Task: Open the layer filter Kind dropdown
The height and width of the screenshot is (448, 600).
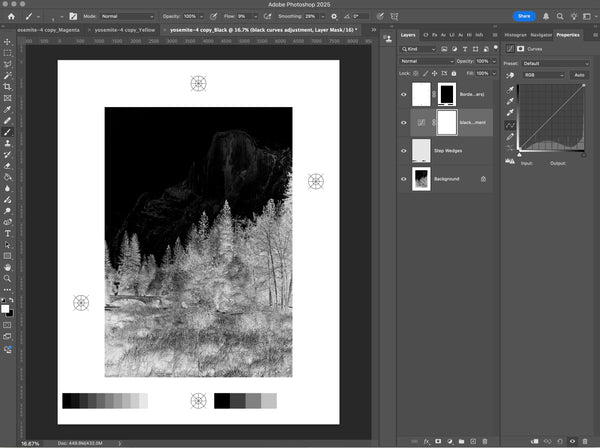Action: pos(418,49)
